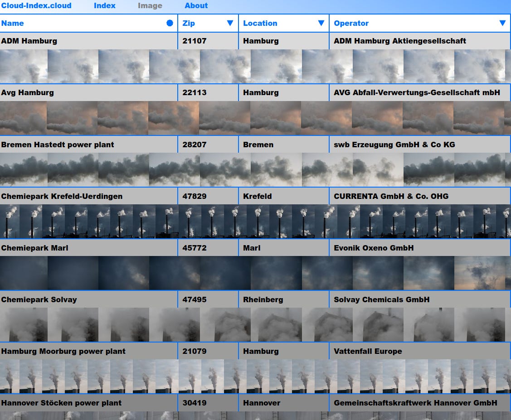
Task: Select the ADM Hamburg entry name
Action: coord(29,41)
